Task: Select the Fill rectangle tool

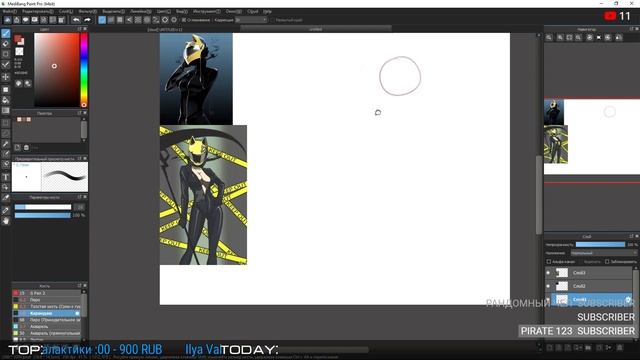Action: (x=6, y=89)
